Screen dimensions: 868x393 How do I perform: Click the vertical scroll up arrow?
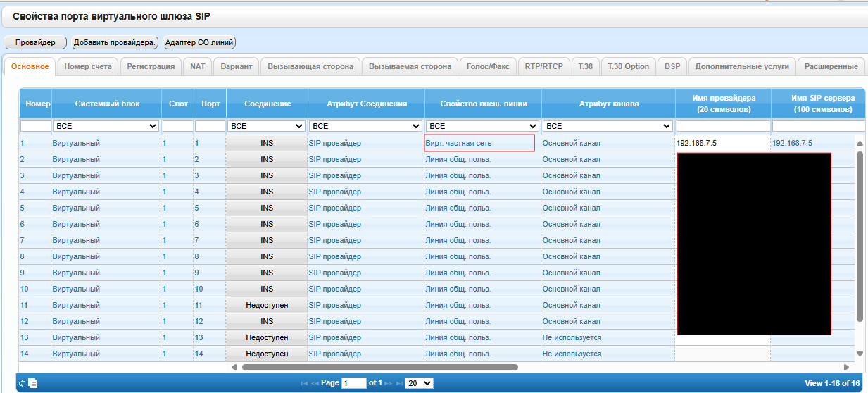tap(859, 143)
